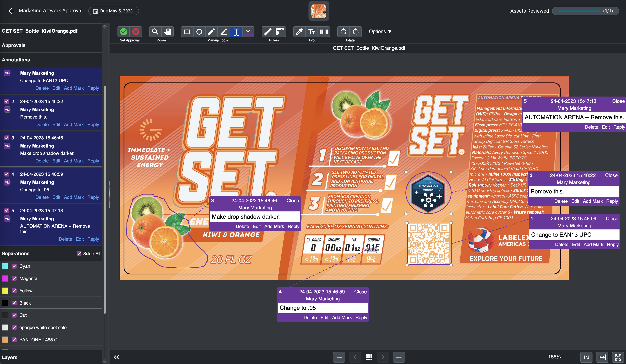
Task: Open the markup color dropdown arrow
Action: 248,32
